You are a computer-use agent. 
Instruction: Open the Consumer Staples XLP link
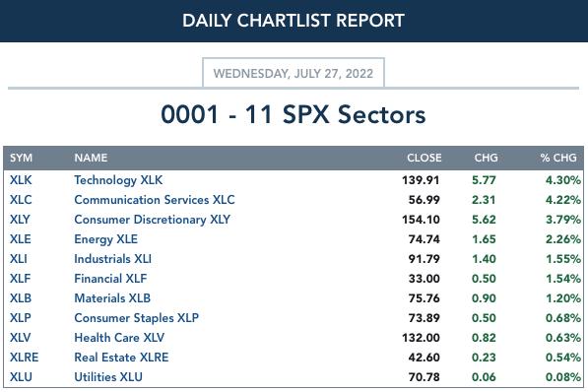point(137,318)
